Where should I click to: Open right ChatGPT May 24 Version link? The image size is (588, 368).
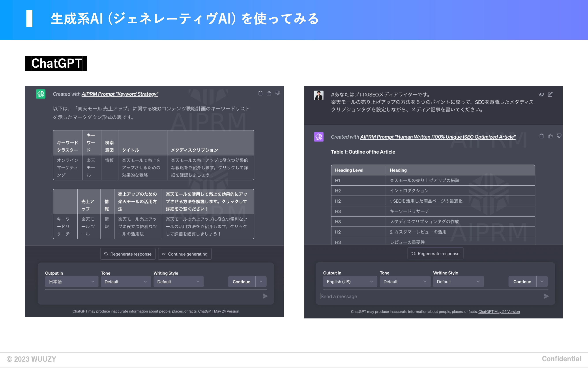[499, 312]
